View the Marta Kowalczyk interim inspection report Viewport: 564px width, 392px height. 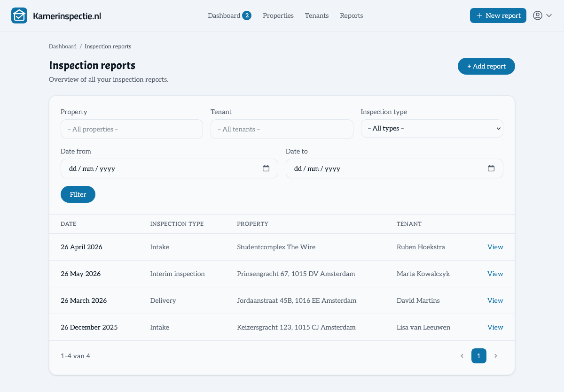coord(495,274)
